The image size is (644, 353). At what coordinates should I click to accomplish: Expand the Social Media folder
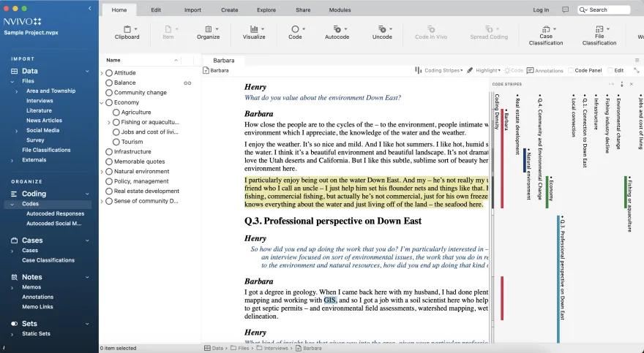(x=16, y=131)
